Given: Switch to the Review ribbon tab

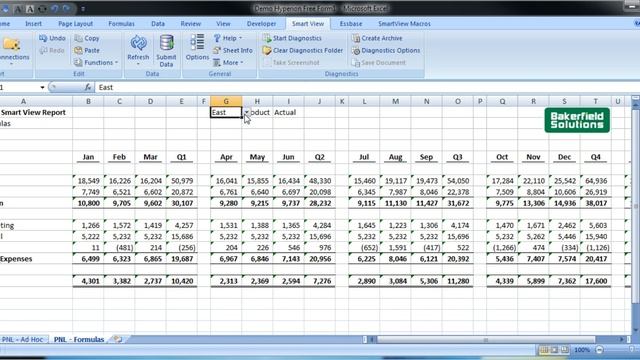Looking at the screenshot, I should tap(191, 24).
